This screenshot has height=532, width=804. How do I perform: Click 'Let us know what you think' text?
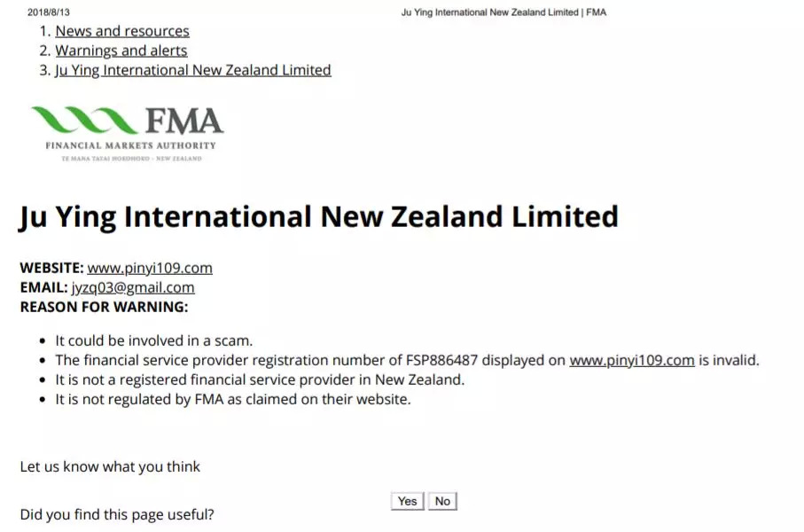coord(110,466)
